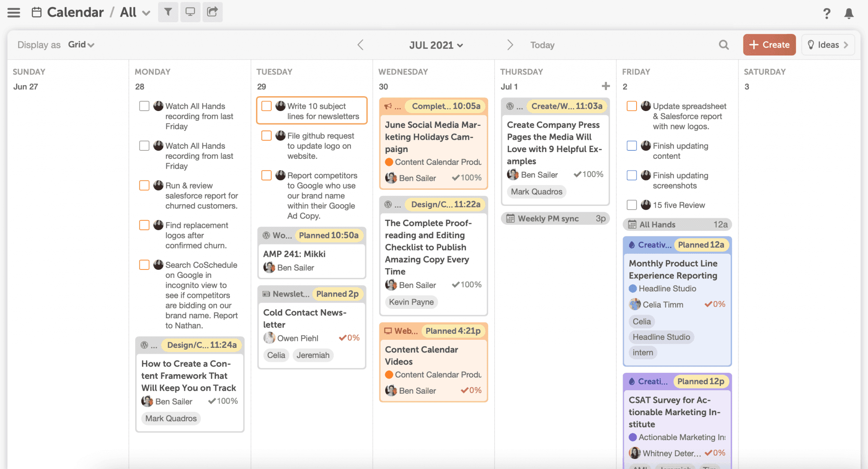868x469 pixels.
Task: Click orange Content Calendar color dot on June Social card
Action: point(389,162)
